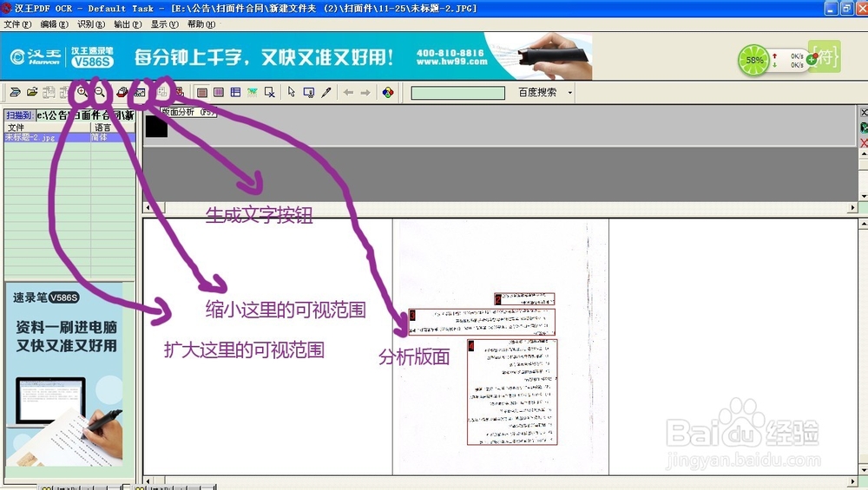
Task: Click the 扫描到 label button
Action: [19, 115]
